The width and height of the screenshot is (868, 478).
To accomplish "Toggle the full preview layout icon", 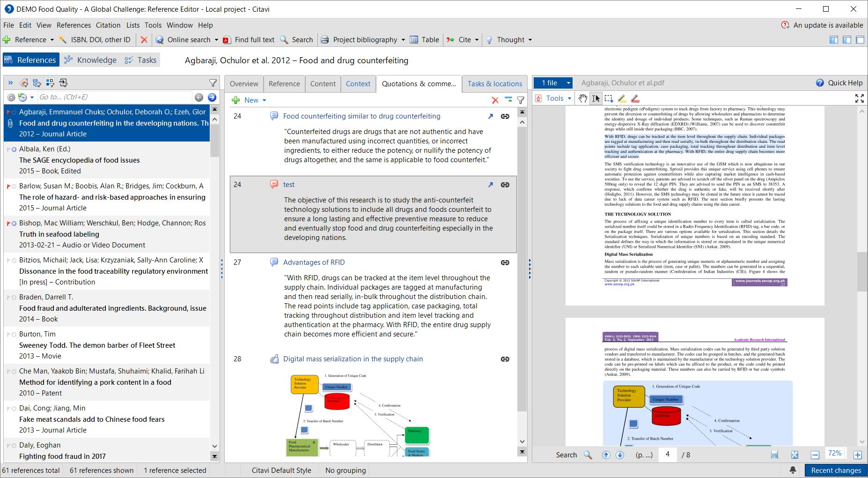I will [860, 40].
